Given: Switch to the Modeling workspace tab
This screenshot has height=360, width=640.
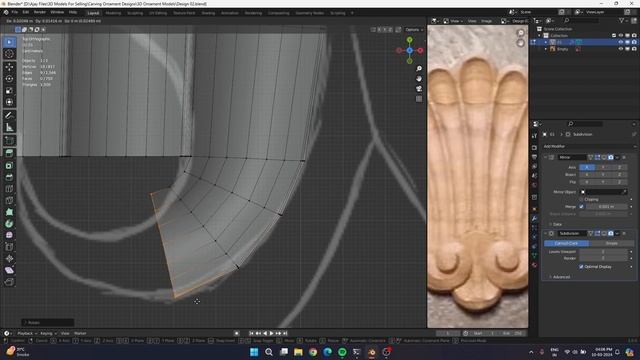Looking at the screenshot, I should (113, 13).
